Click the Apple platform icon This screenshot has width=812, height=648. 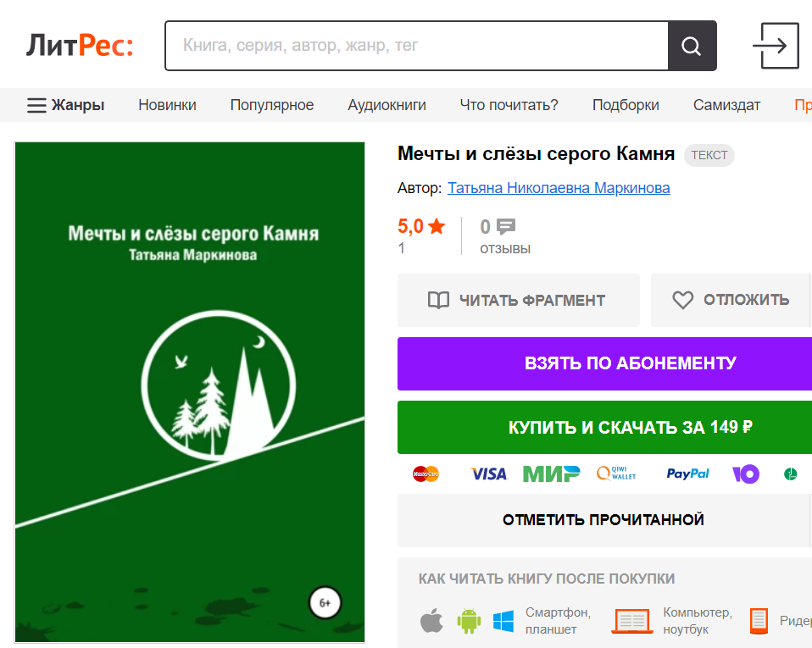431,620
